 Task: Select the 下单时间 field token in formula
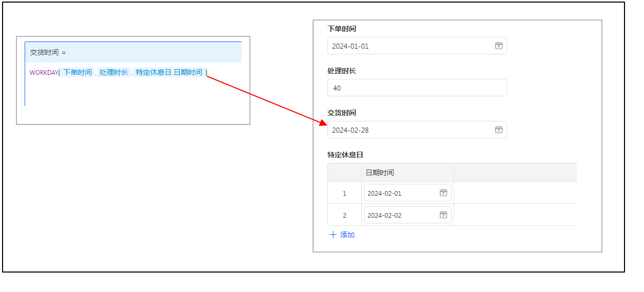tap(77, 73)
